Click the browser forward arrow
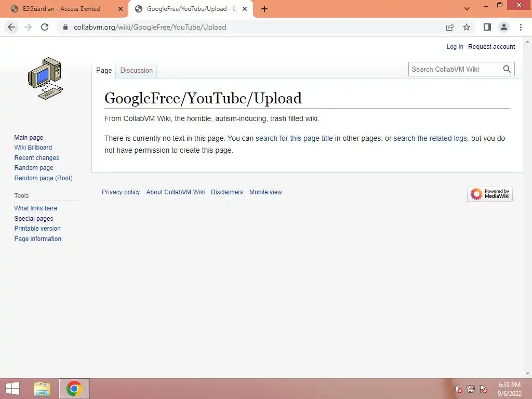The width and height of the screenshot is (532, 399). tap(28, 27)
